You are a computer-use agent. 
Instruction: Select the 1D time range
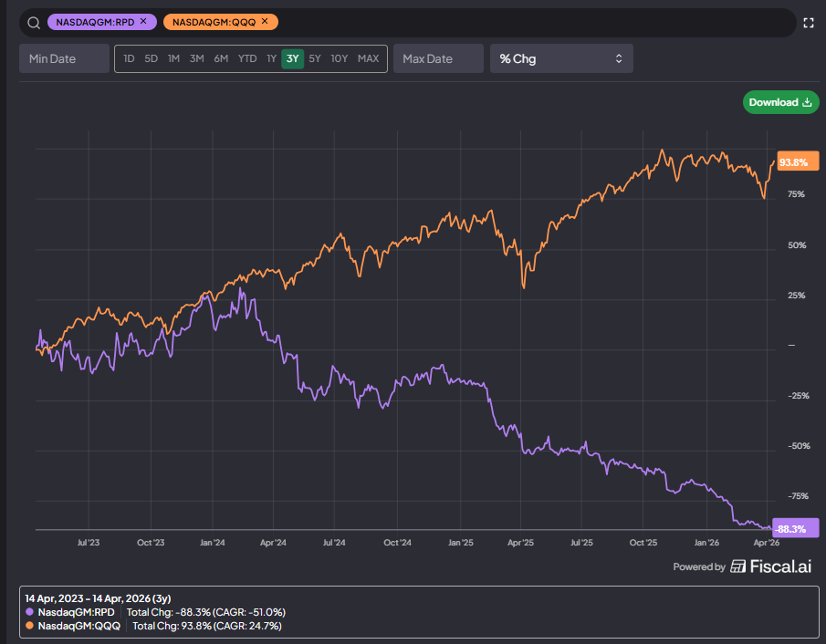click(129, 58)
